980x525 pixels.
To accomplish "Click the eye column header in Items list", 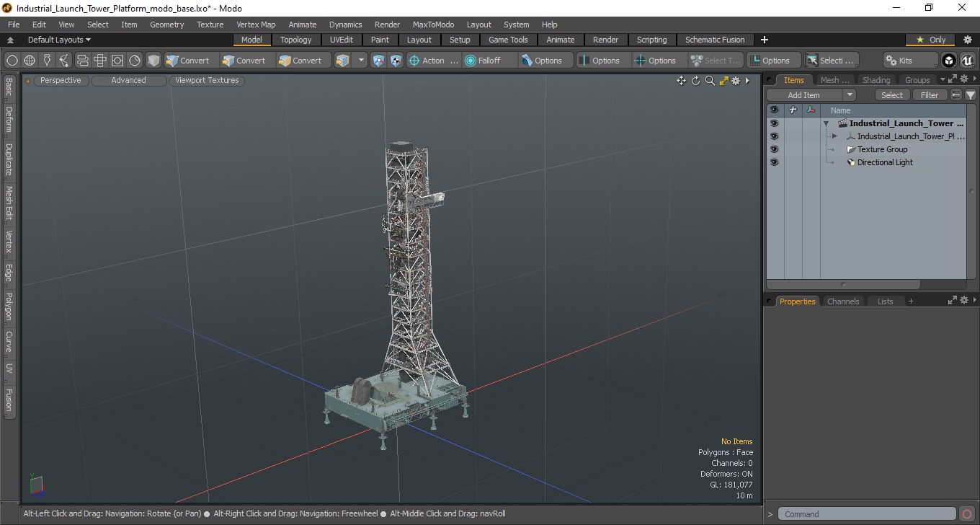I will [x=774, y=110].
